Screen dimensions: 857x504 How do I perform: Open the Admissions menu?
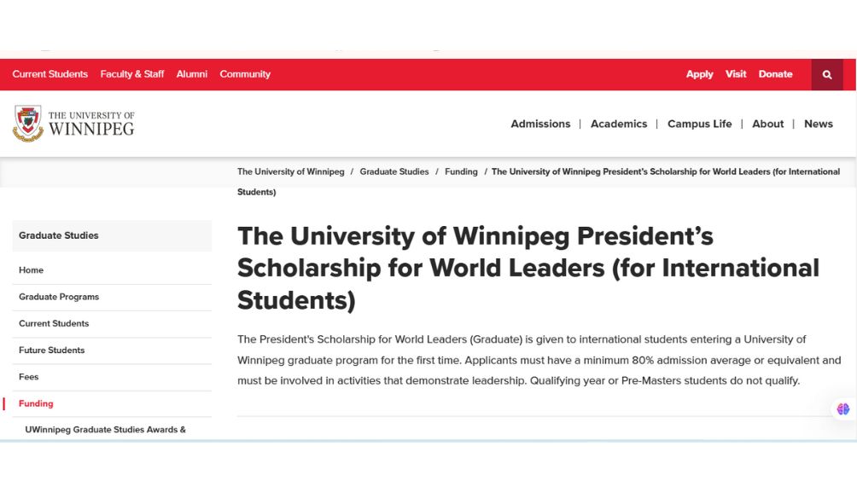click(x=540, y=124)
